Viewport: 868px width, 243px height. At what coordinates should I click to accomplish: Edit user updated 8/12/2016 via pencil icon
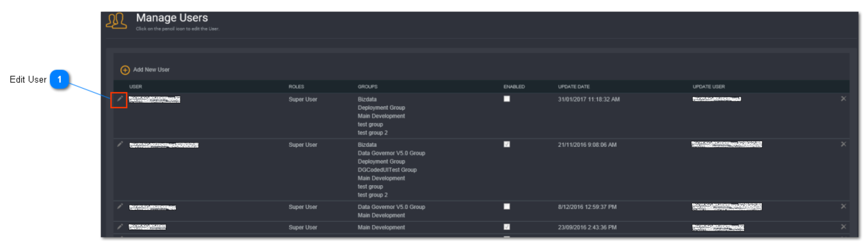pyautogui.click(x=120, y=206)
